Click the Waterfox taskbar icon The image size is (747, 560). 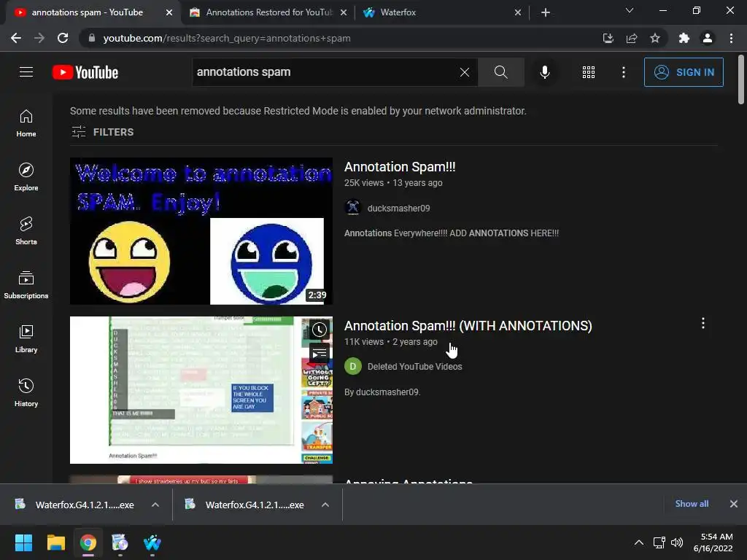point(152,542)
